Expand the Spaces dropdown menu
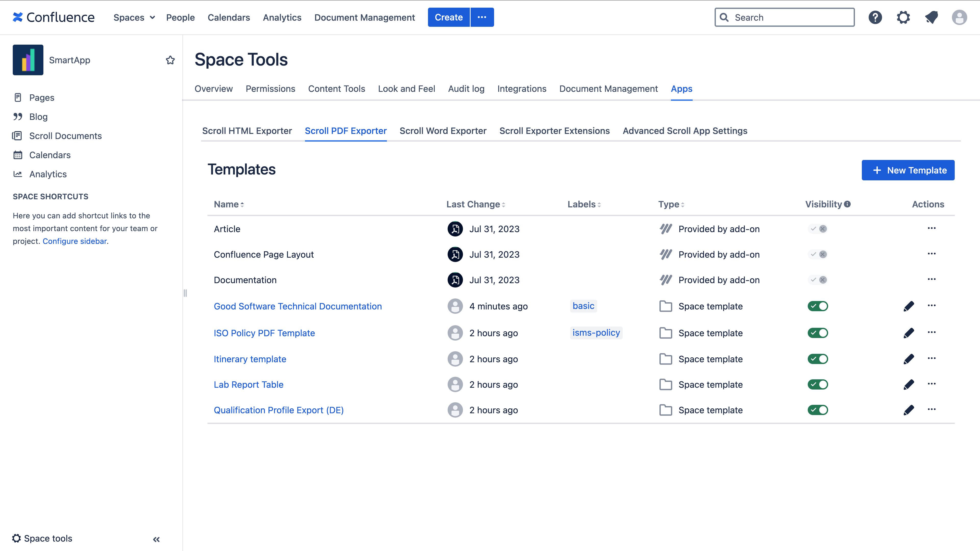Image resolution: width=980 pixels, height=551 pixels. click(134, 18)
